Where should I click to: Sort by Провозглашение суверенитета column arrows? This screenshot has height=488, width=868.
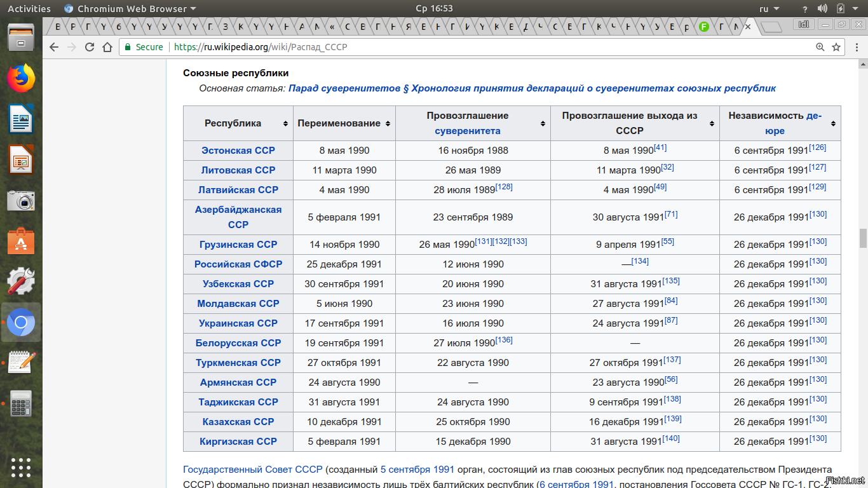[x=543, y=124]
